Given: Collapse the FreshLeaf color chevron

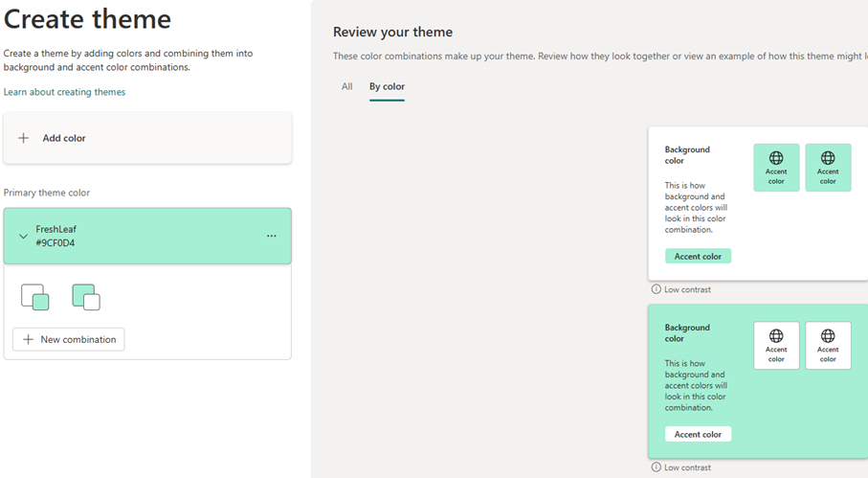Looking at the screenshot, I should tap(24, 237).
